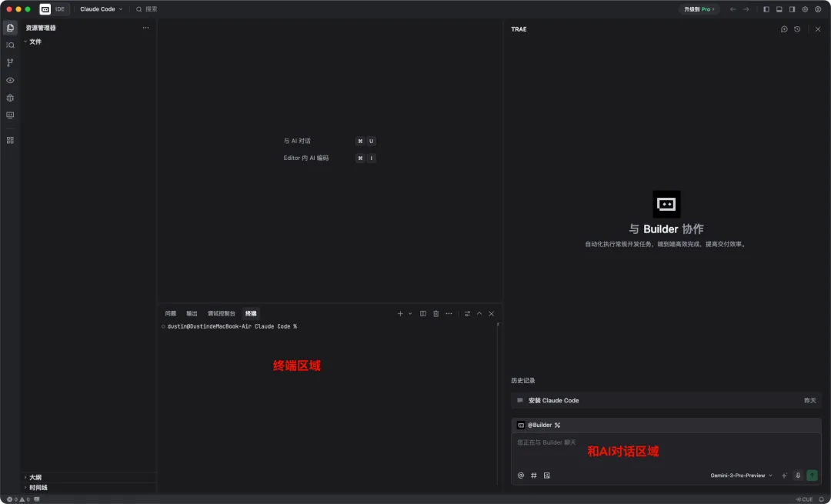The image size is (831, 504).
Task: Send message with green arrow button
Action: 812,476
